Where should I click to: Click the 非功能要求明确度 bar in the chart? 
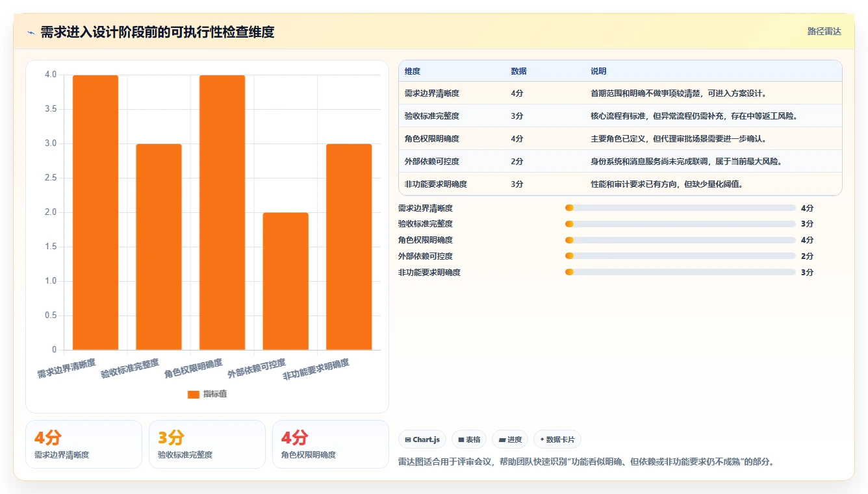point(349,247)
